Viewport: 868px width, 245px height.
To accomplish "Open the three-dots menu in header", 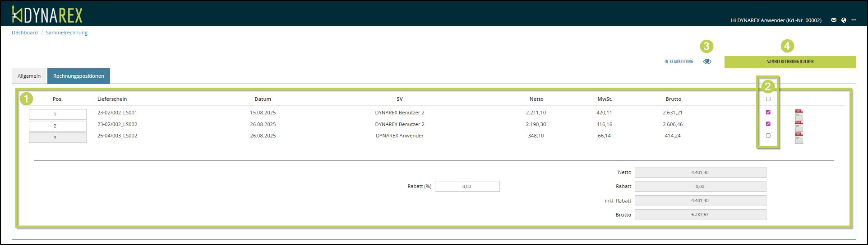I will click(854, 20).
